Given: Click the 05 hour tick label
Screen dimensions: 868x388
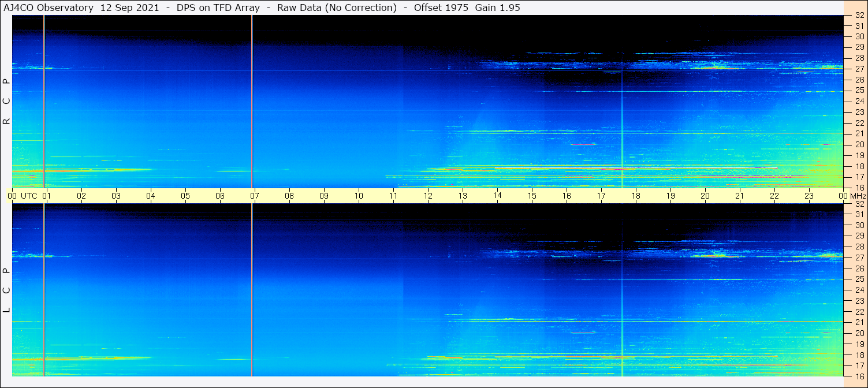Looking at the screenshot, I should [x=185, y=196].
